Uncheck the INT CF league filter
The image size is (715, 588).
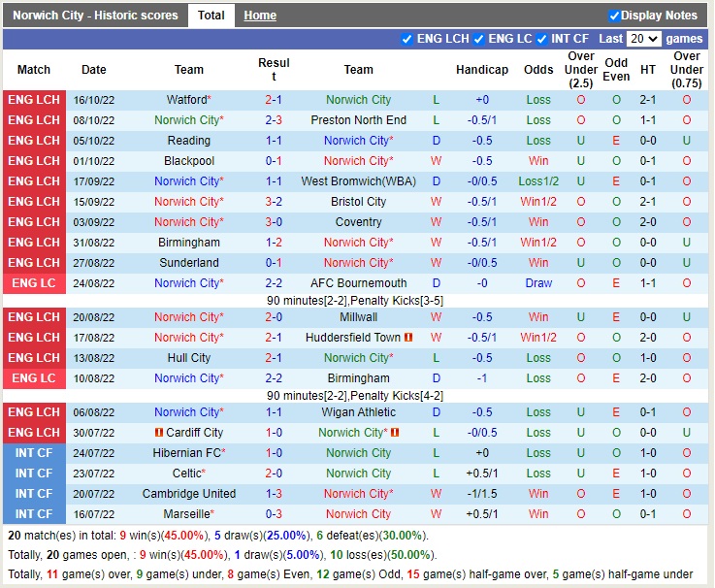541,39
